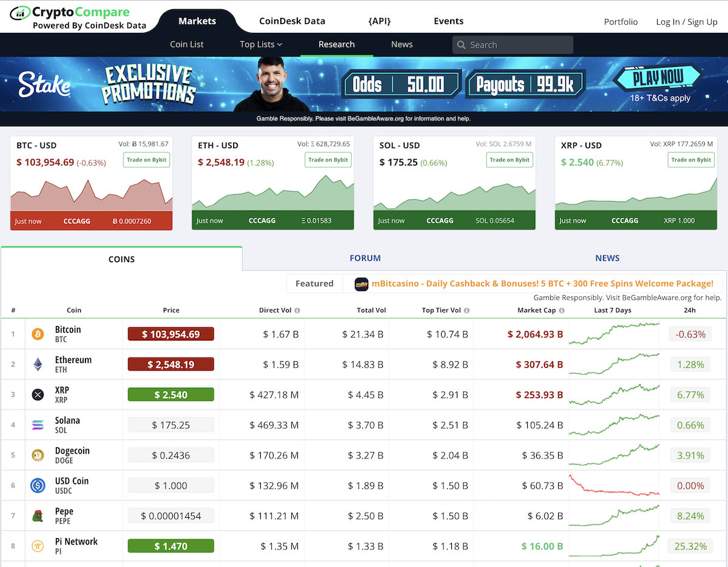
Task: Open the Events tab
Action: 449,21
